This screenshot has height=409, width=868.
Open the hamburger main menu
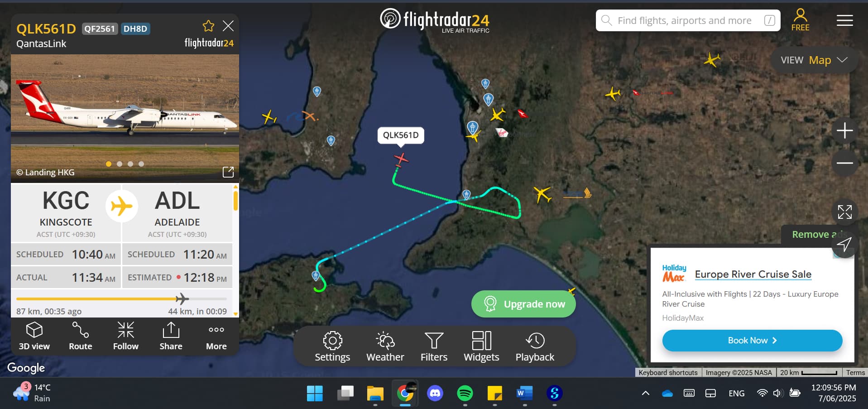coord(844,20)
